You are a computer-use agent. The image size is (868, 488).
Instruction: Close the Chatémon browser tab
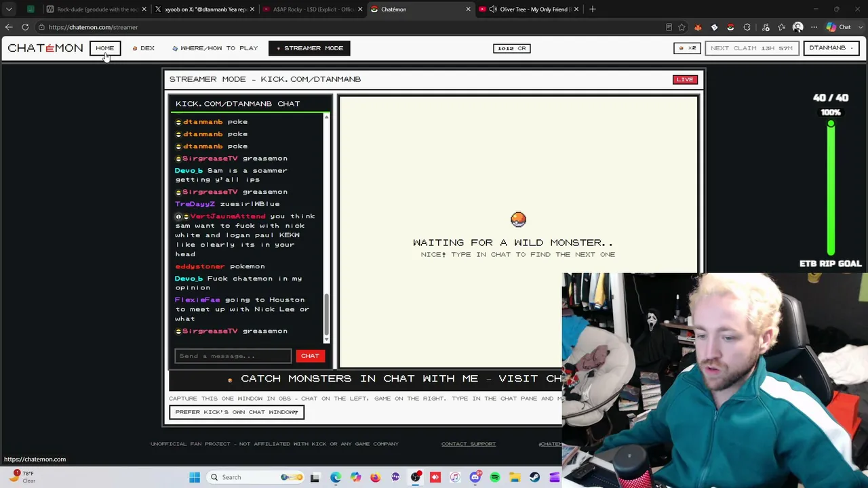click(x=468, y=9)
